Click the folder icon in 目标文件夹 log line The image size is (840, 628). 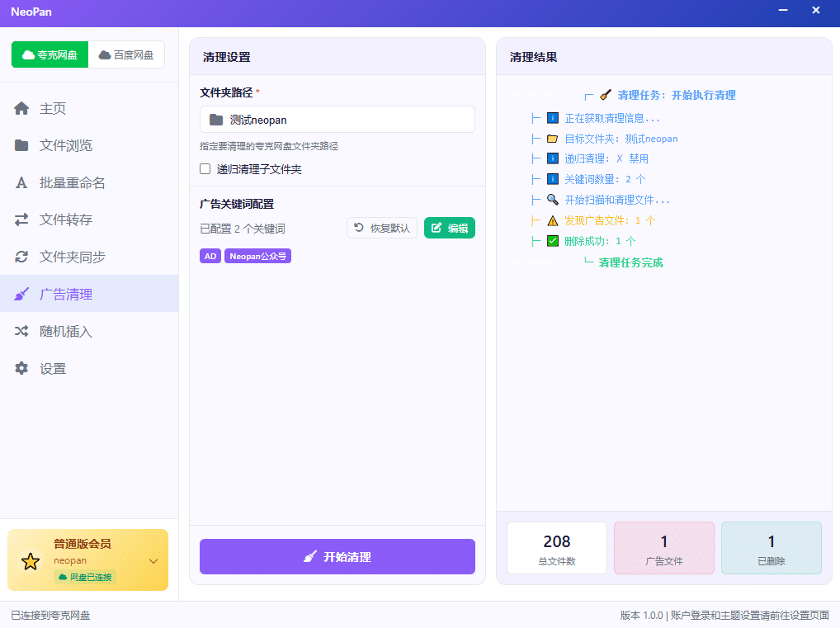click(553, 139)
